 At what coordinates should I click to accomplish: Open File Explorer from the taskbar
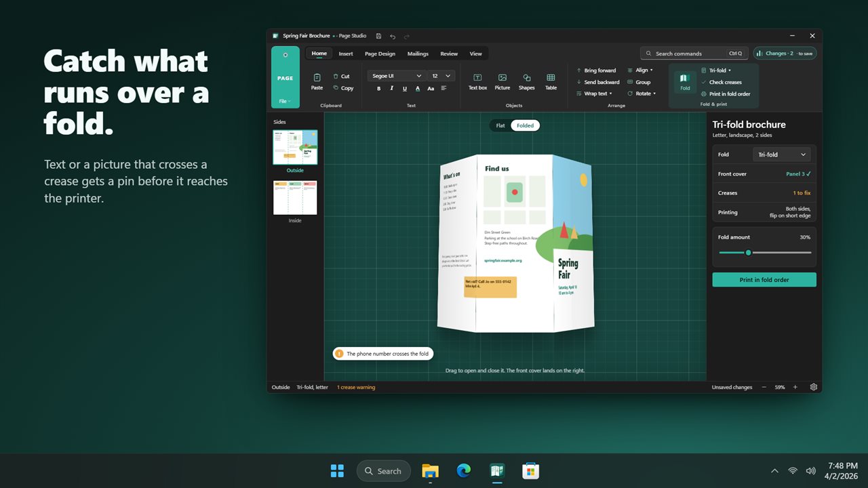[430, 471]
